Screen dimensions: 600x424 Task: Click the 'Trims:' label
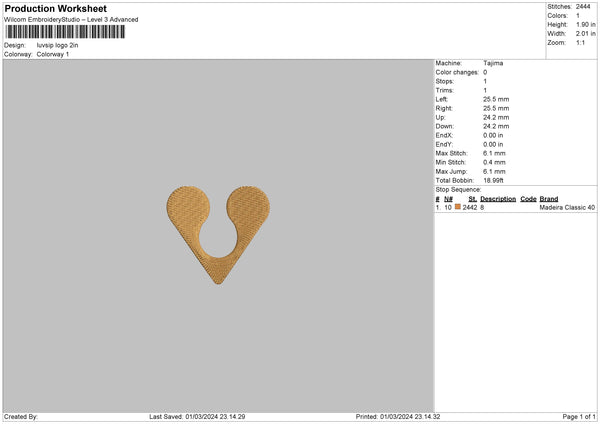click(445, 90)
